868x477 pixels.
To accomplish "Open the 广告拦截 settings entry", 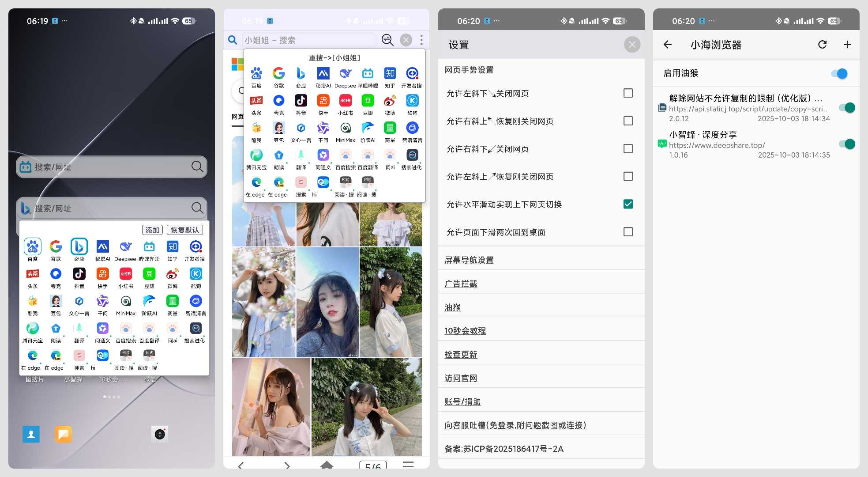I will tap(461, 284).
